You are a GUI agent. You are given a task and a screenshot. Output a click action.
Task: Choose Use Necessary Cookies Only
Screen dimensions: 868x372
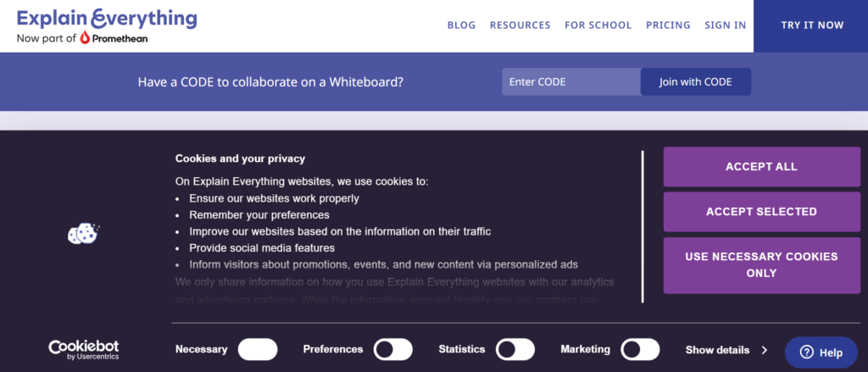(761, 265)
